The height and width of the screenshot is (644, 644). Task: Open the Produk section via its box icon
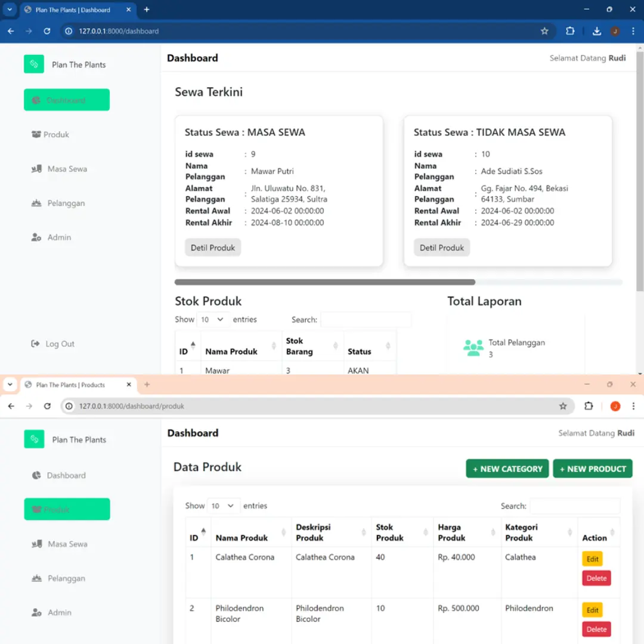[x=37, y=135]
